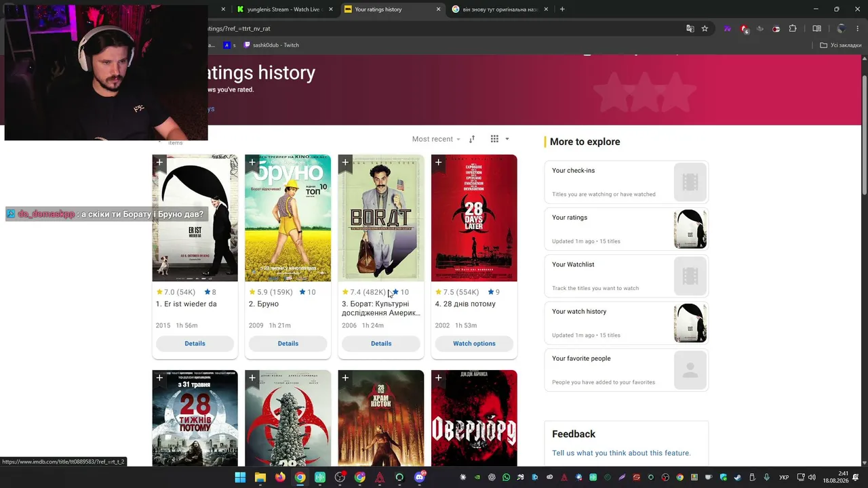Click the 28 Days Later poster
This screenshot has height=488, width=868.
[474, 218]
